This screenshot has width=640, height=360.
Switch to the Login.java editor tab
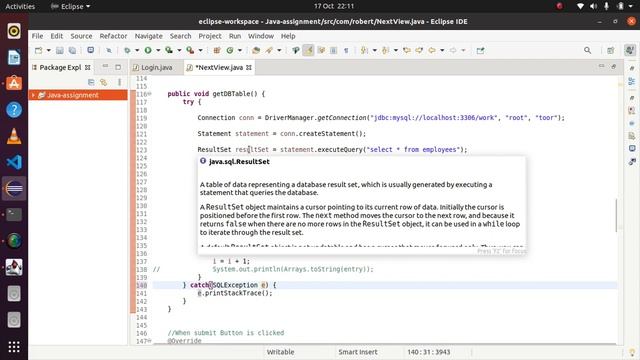click(x=156, y=67)
